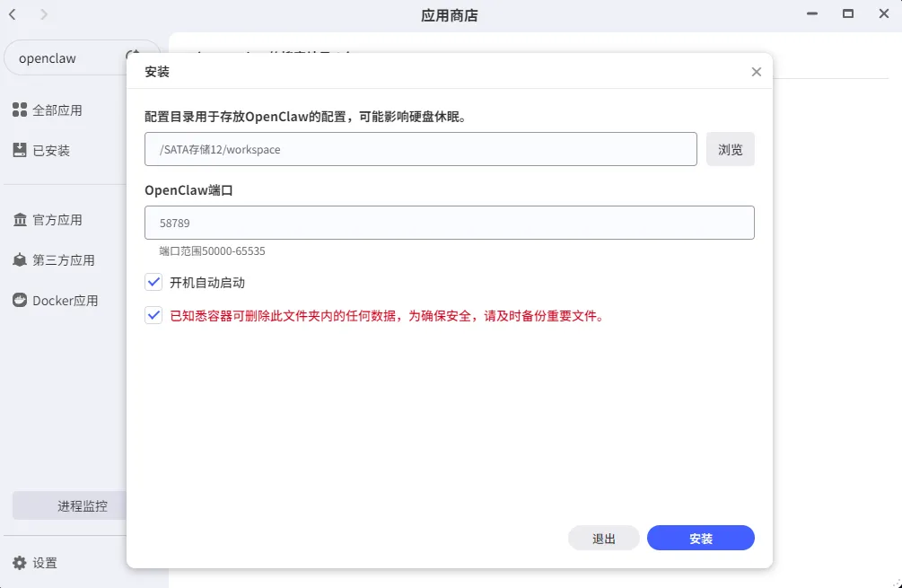Click the 退出 button
The width and height of the screenshot is (902, 588).
pyautogui.click(x=603, y=538)
